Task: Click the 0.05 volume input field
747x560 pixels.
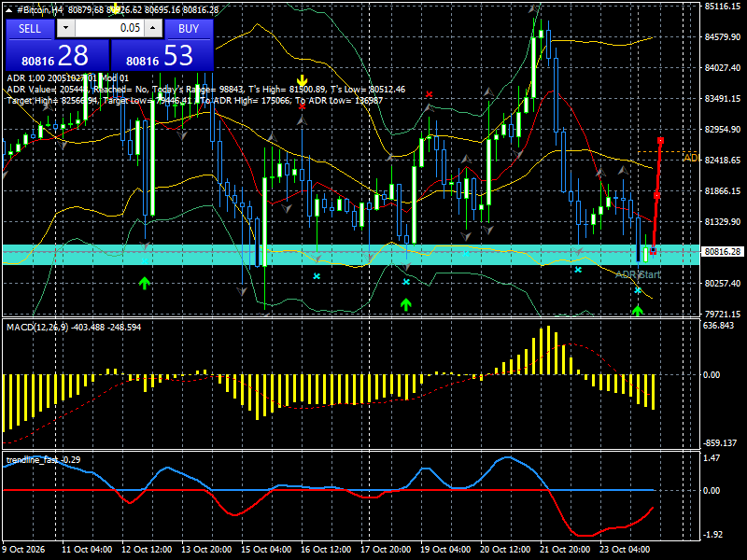Action: coord(109,29)
